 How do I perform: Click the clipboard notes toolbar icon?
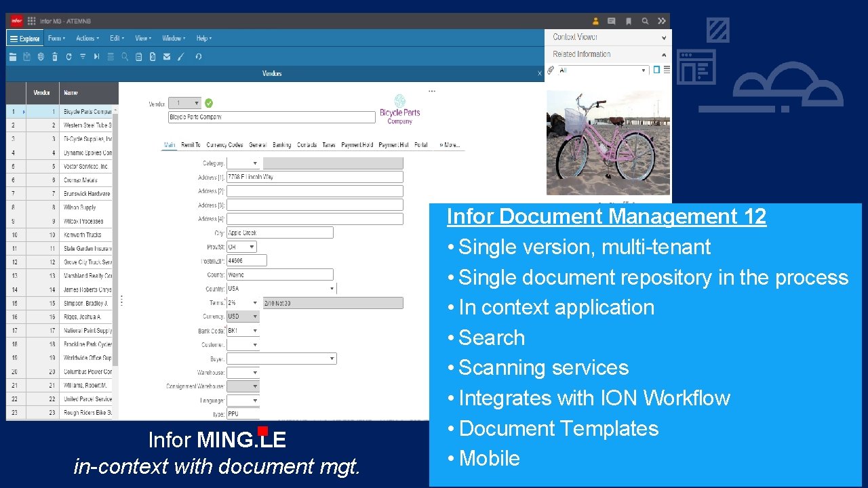[139, 57]
